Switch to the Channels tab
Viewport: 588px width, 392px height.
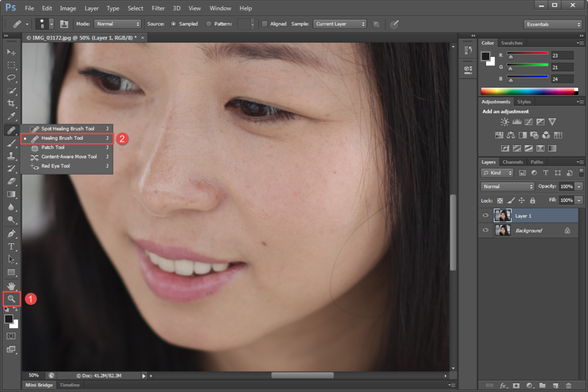coord(513,162)
